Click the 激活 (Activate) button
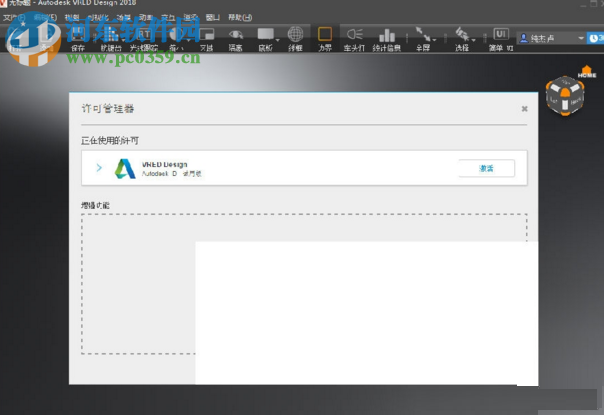Viewport: 604px width, 415px height. point(487,168)
